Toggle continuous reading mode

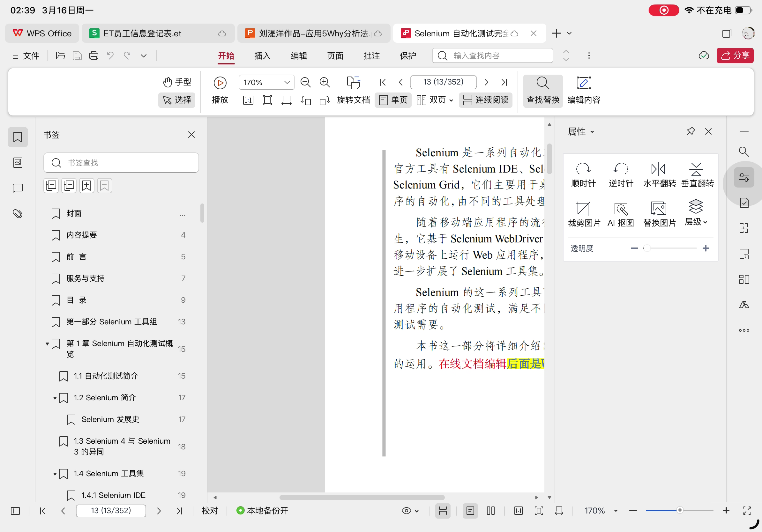tap(486, 100)
